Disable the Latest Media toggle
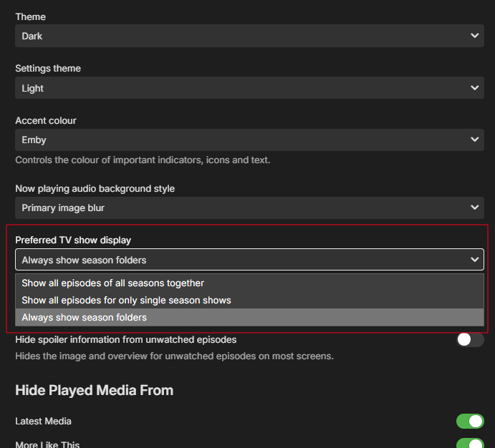 click(x=470, y=422)
